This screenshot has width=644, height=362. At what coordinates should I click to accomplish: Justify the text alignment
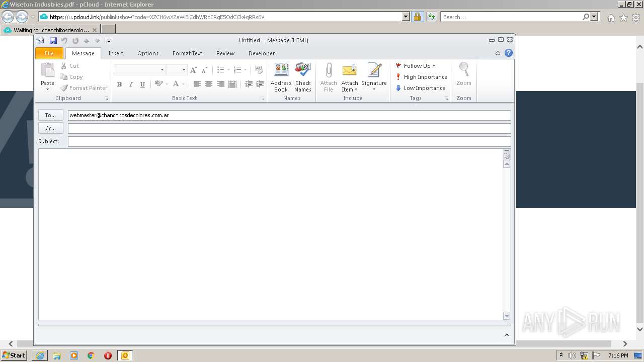(232, 84)
